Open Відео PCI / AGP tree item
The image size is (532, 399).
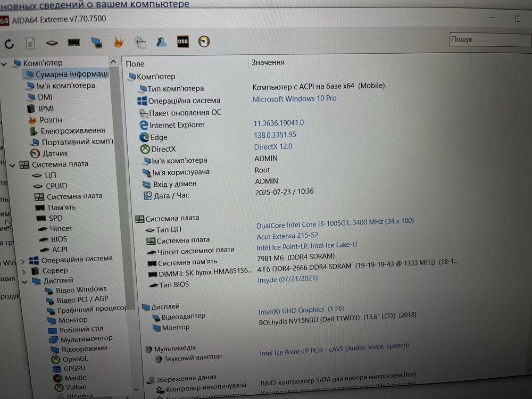77,300
